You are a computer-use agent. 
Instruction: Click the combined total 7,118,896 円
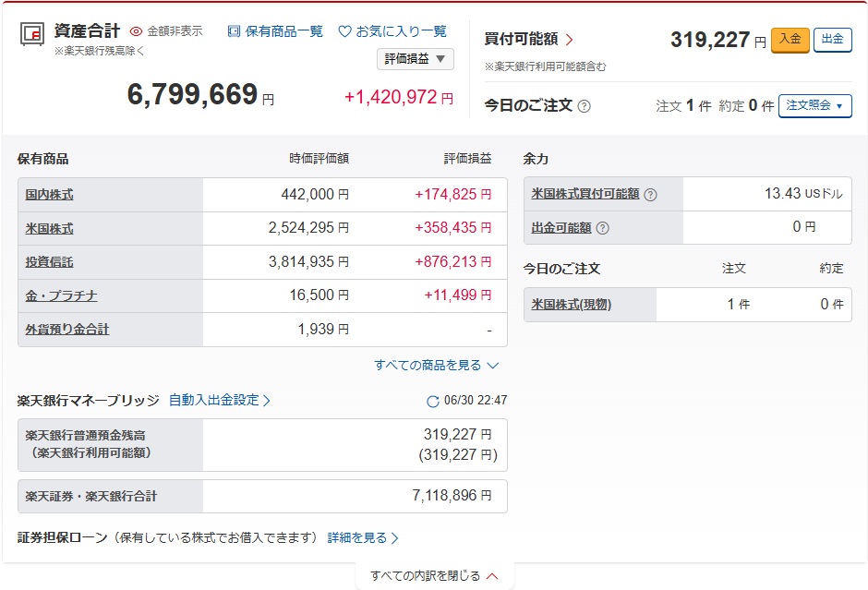pyautogui.click(x=452, y=495)
